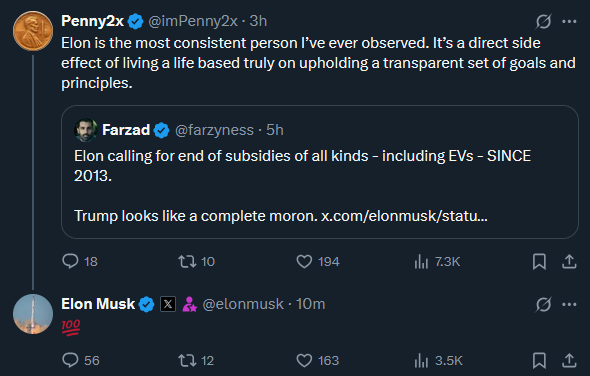Image resolution: width=590 pixels, height=376 pixels.
Task: Open more options on Elon Musk's post
Action: pyautogui.click(x=569, y=304)
